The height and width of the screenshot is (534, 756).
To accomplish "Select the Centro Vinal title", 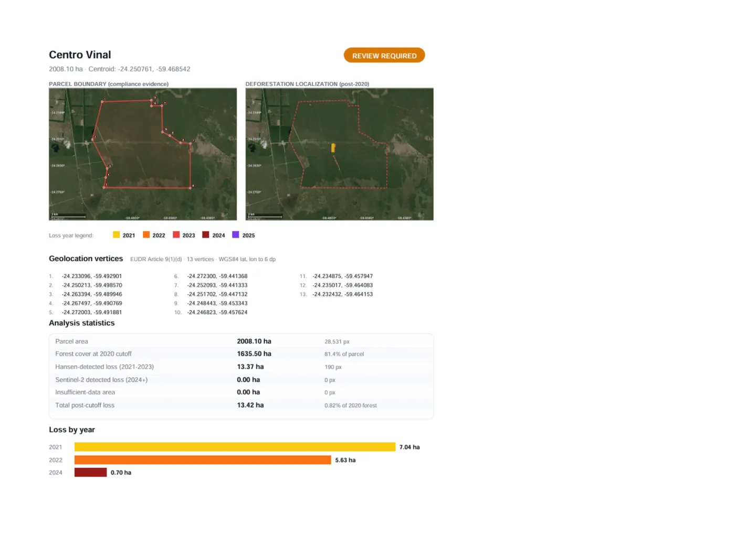I will click(x=80, y=55).
